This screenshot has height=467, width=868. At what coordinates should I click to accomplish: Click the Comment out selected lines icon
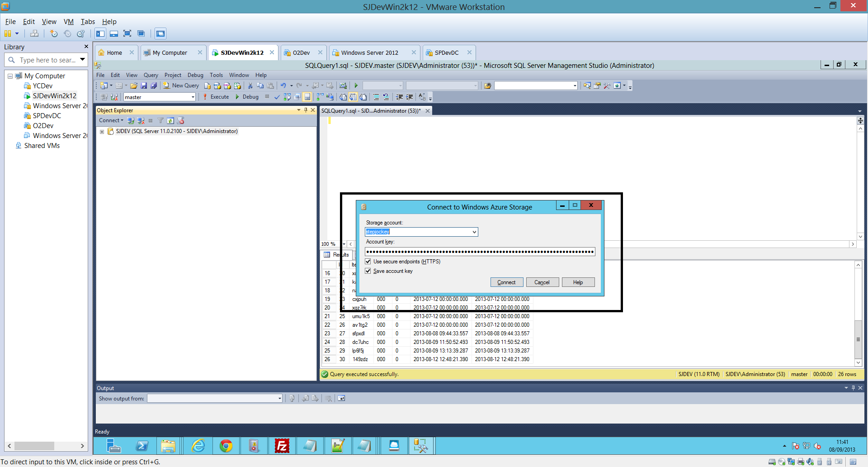coord(376,97)
